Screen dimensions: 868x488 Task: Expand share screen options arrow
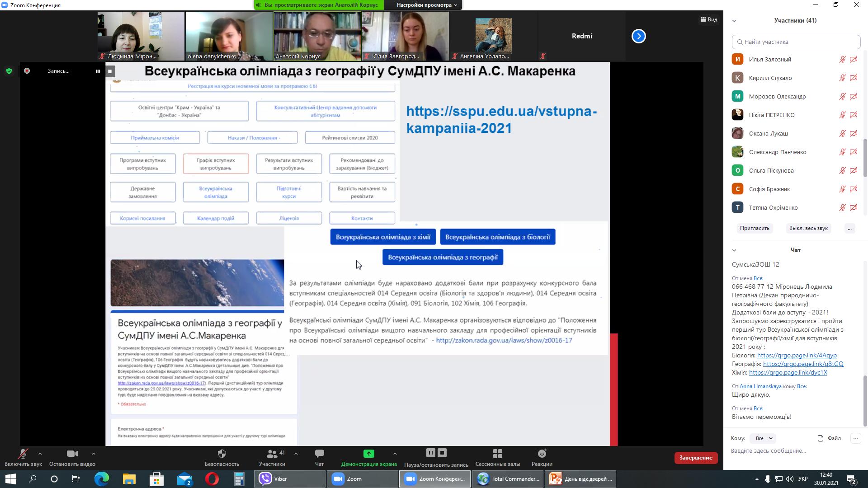395,454
